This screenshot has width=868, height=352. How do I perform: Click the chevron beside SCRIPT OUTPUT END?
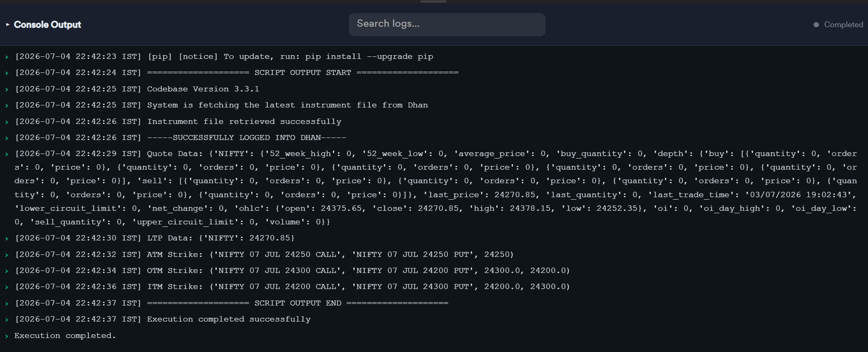click(x=7, y=304)
